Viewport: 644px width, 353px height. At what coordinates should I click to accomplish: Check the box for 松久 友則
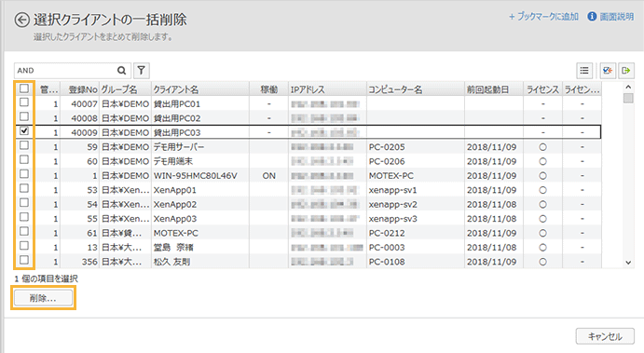[24, 260]
